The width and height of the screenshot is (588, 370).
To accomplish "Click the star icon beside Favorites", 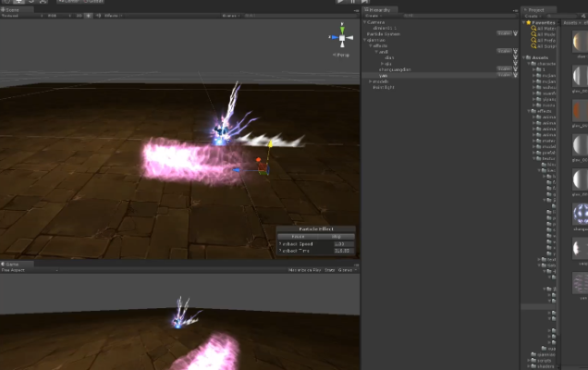I will point(529,22).
